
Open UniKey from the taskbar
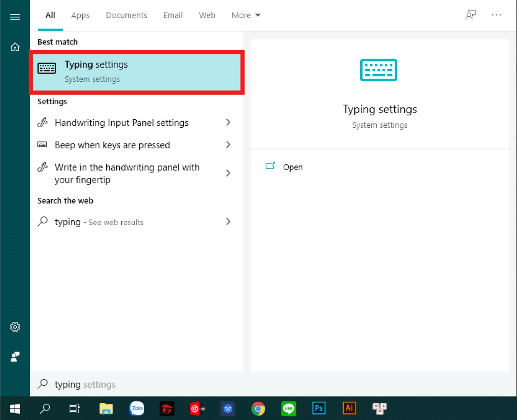379,408
